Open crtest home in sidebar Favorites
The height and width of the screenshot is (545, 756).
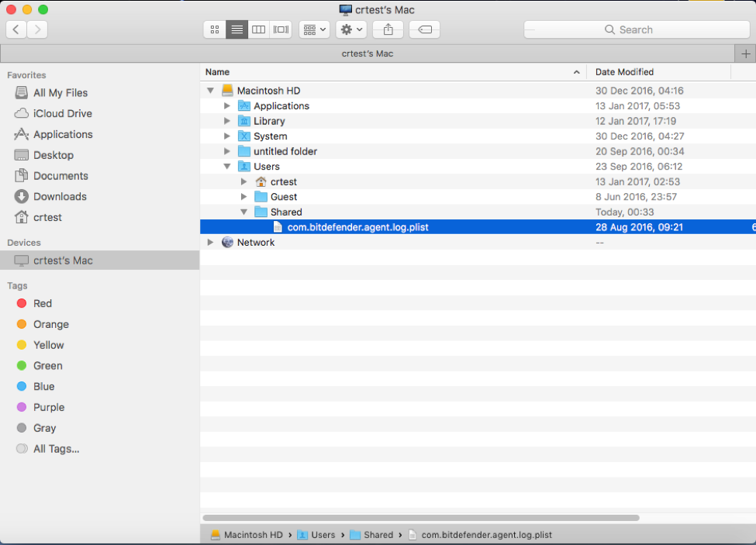tap(47, 217)
